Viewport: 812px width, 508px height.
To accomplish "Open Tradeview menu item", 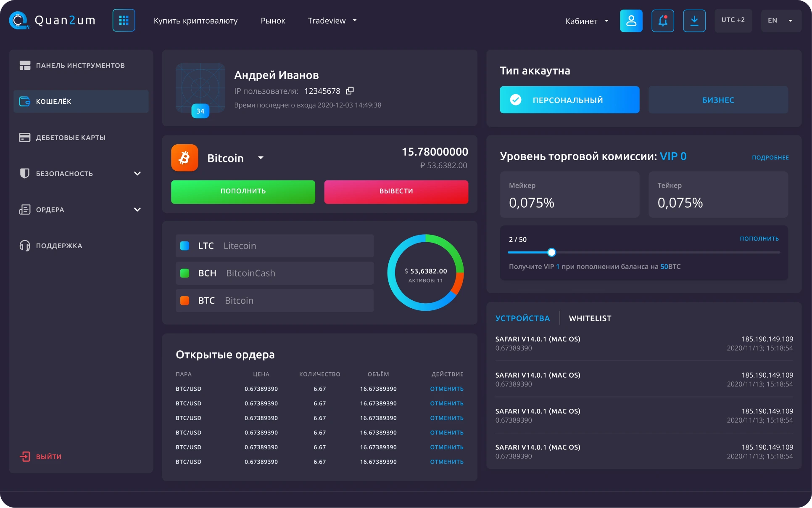I will point(327,21).
